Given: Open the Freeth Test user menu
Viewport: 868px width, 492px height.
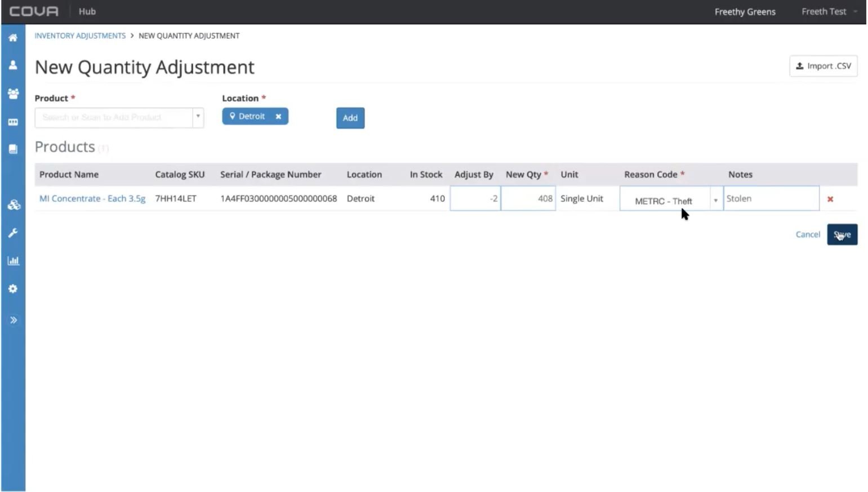Looking at the screenshot, I should (829, 12).
